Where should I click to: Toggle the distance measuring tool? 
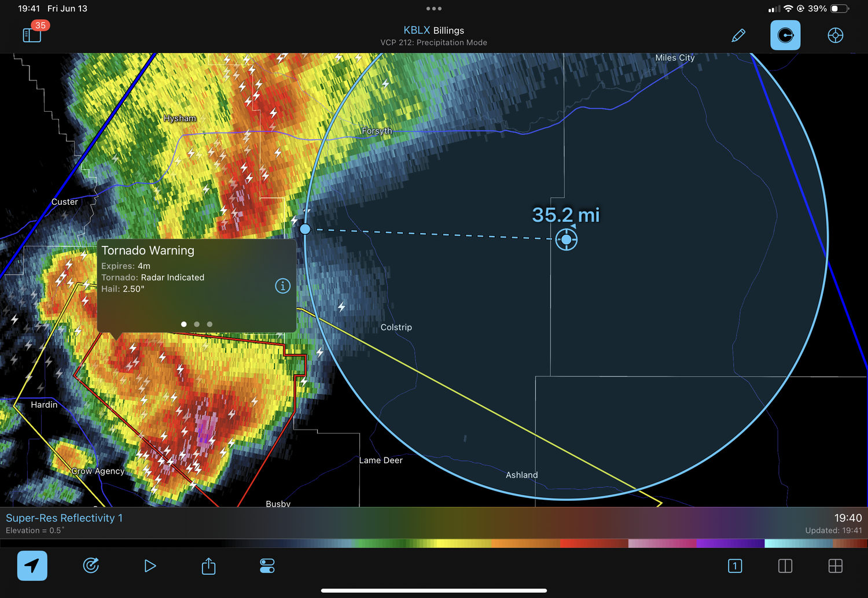point(785,35)
